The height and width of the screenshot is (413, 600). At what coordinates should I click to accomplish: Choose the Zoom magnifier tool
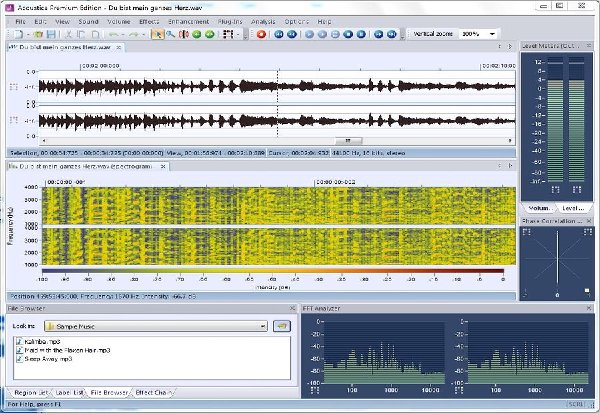pyautogui.click(x=170, y=34)
